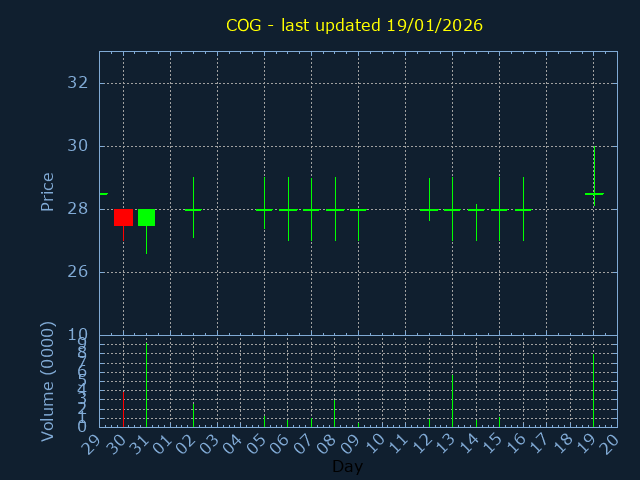Click the volume bar on day 08
640x480 pixels.
coord(335,412)
